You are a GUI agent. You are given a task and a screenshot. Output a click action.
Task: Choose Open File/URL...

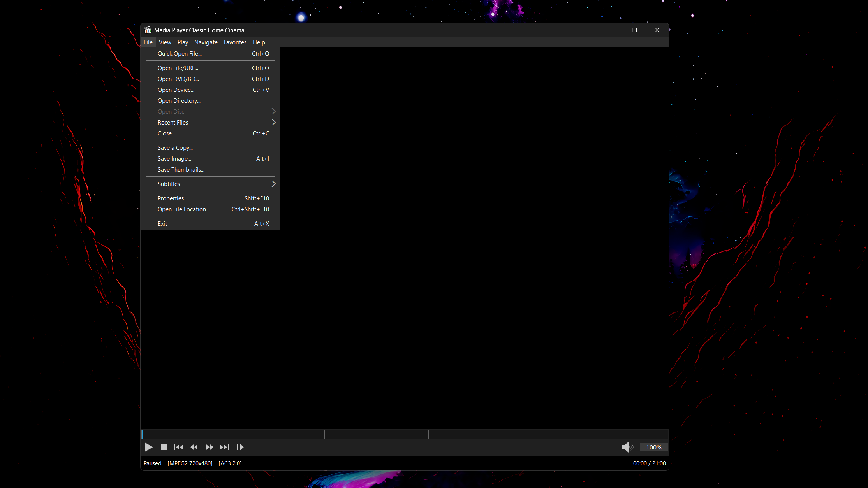coord(210,68)
